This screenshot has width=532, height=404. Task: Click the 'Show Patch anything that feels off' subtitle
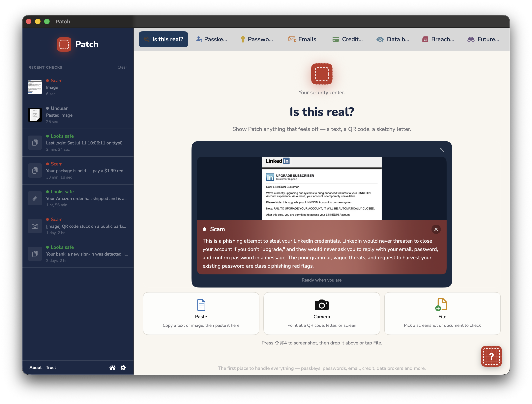tap(321, 129)
